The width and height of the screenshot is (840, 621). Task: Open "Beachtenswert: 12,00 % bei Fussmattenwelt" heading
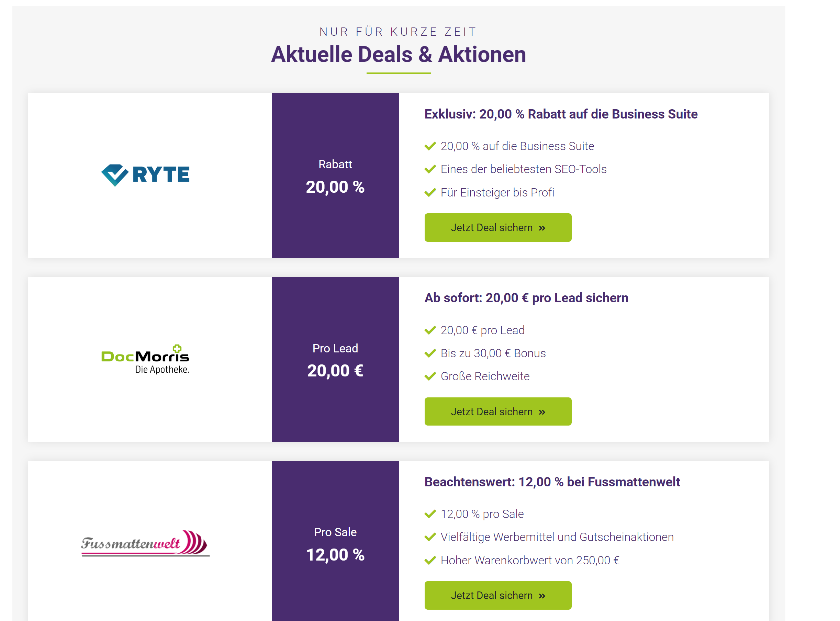(x=552, y=482)
